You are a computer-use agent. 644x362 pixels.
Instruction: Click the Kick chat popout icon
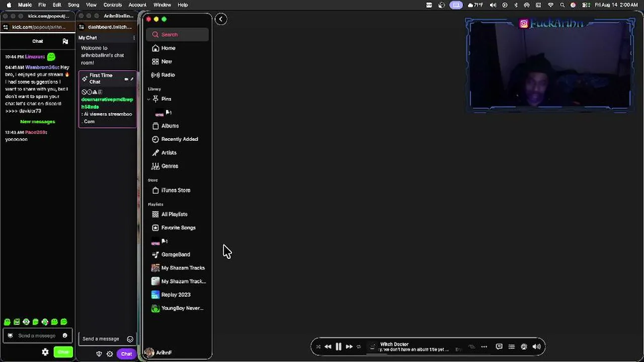click(x=65, y=41)
